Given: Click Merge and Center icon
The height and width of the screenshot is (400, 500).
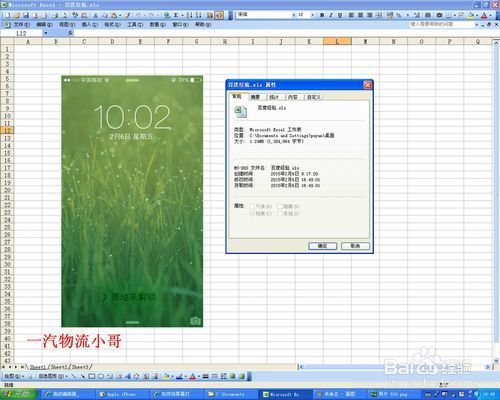Looking at the screenshot, I should point(379,15).
